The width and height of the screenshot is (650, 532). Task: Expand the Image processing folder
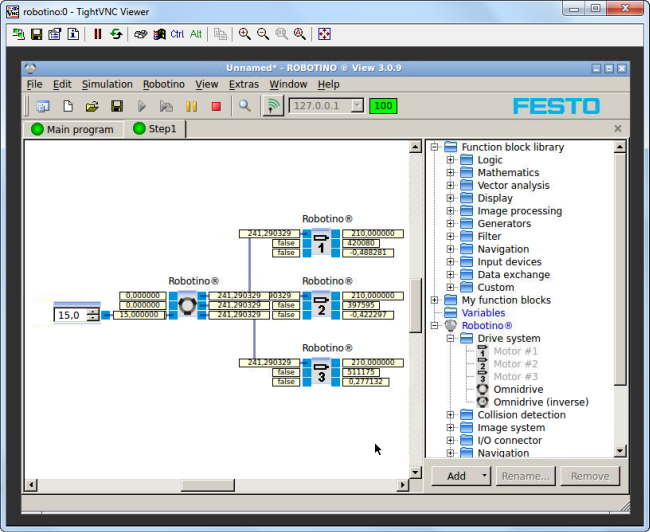pyautogui.click(x=450, y=211)
